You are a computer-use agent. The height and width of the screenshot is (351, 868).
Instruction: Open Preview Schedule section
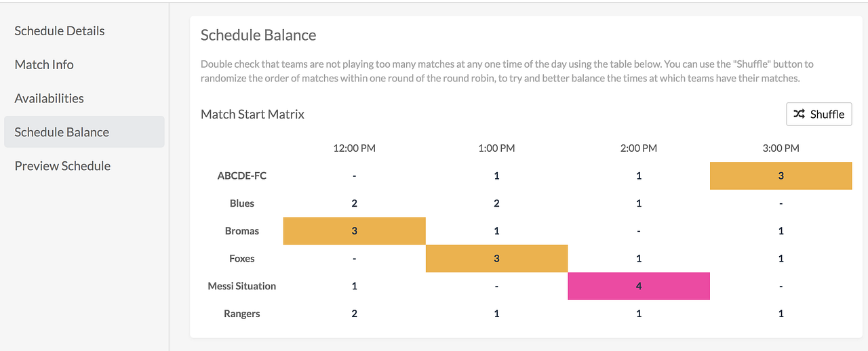62,166
